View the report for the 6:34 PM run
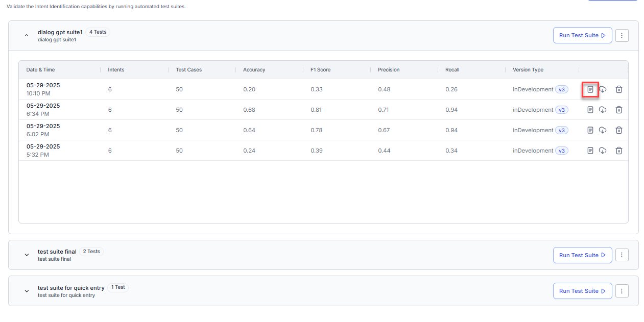This screenshot has width=644, height=322. (x=590, y=110)
